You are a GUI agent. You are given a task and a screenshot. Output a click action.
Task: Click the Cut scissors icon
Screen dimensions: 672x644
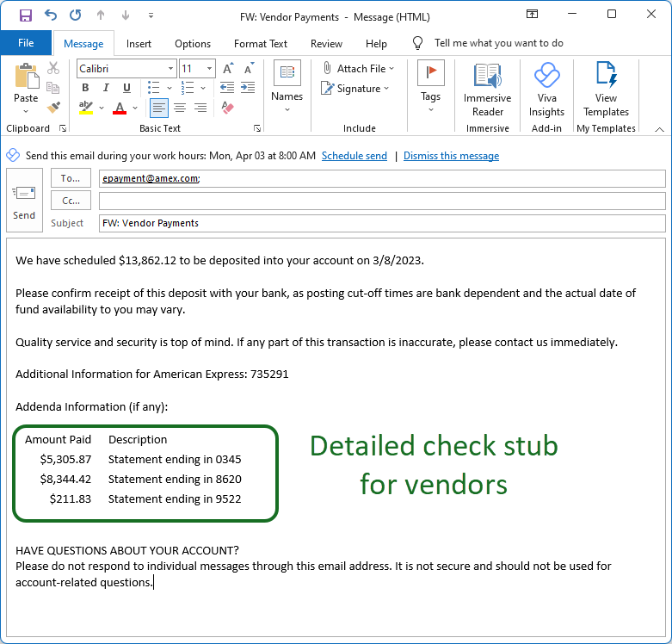pos(53,68)
